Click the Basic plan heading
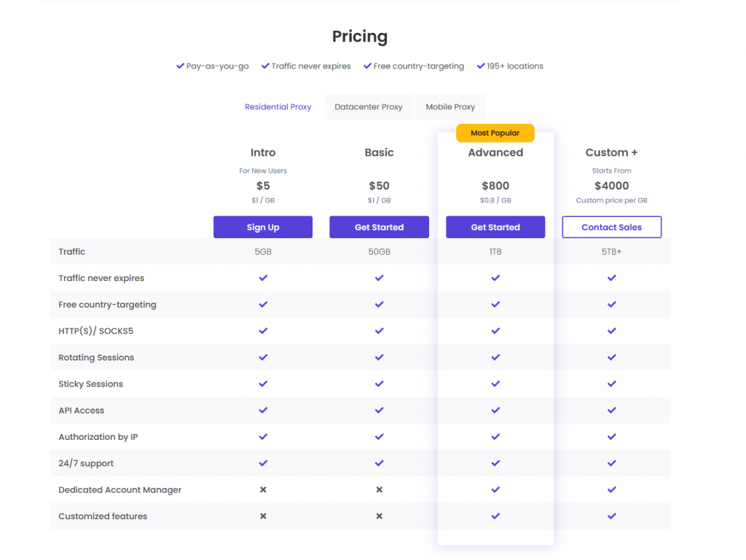The width and height of the screenshot is (746, 560). [x=379, y=153]
